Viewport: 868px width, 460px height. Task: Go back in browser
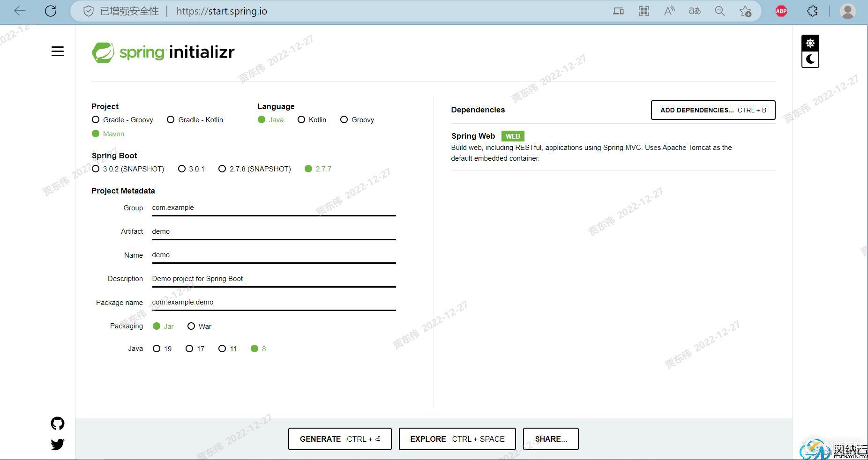pos(20,11)
